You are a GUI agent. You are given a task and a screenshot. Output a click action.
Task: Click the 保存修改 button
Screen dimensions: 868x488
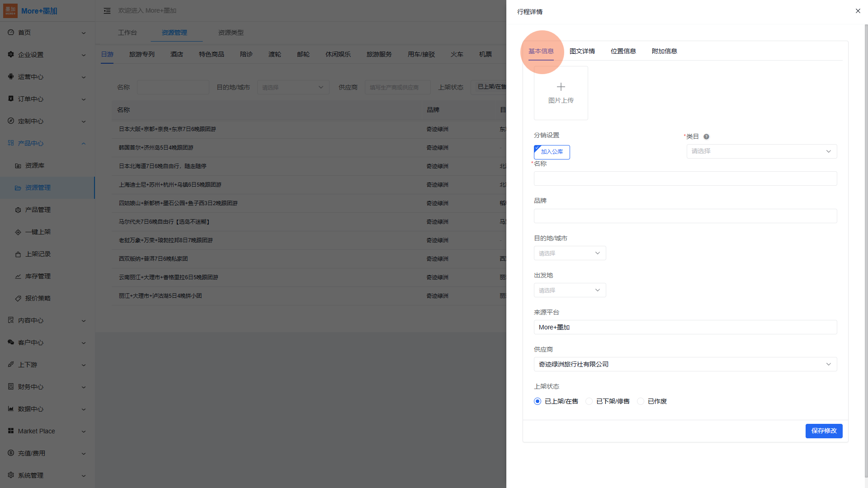tap(824, 431)
